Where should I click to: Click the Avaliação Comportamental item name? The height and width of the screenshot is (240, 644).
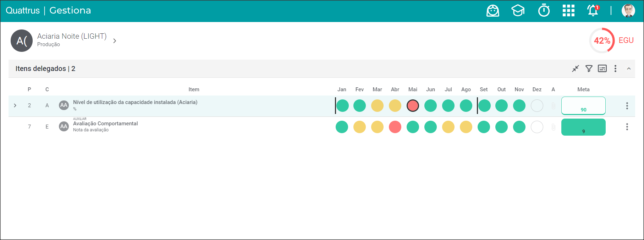pos(105,124)
